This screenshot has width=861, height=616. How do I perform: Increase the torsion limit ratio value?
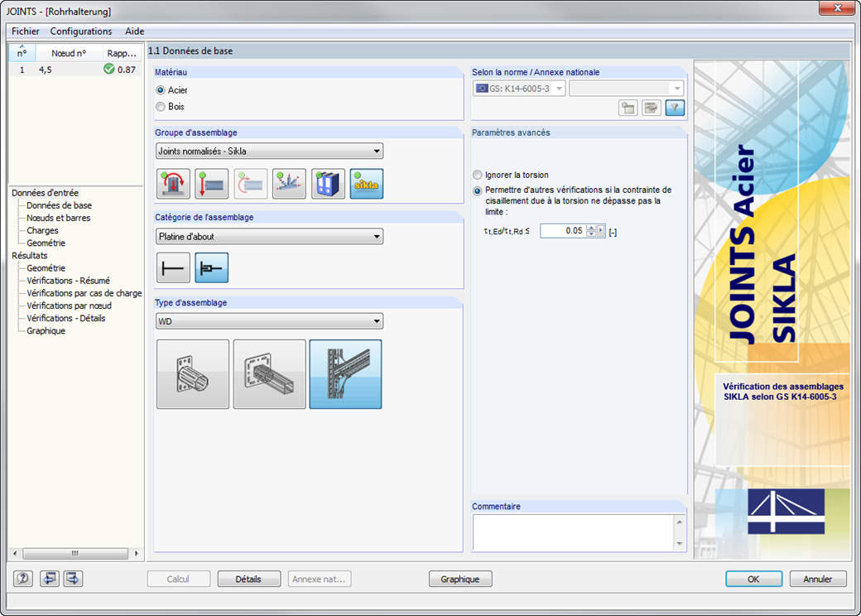(x=591, y=228)
